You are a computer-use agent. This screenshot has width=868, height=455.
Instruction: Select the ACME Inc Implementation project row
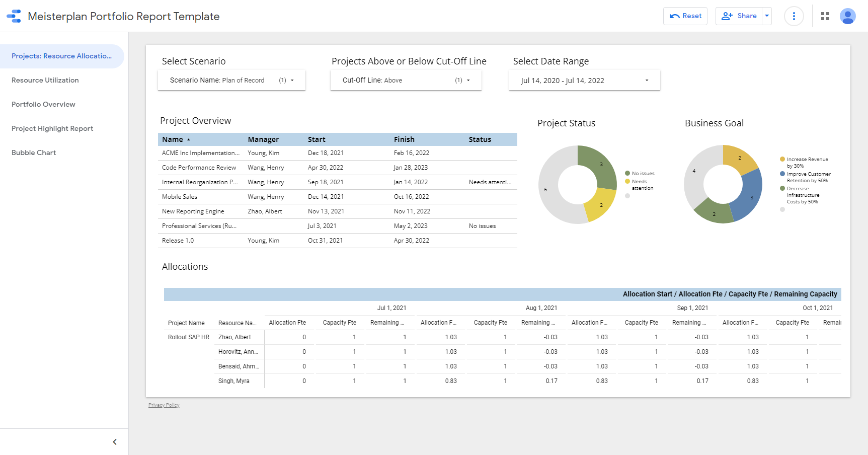coord(200,153)
